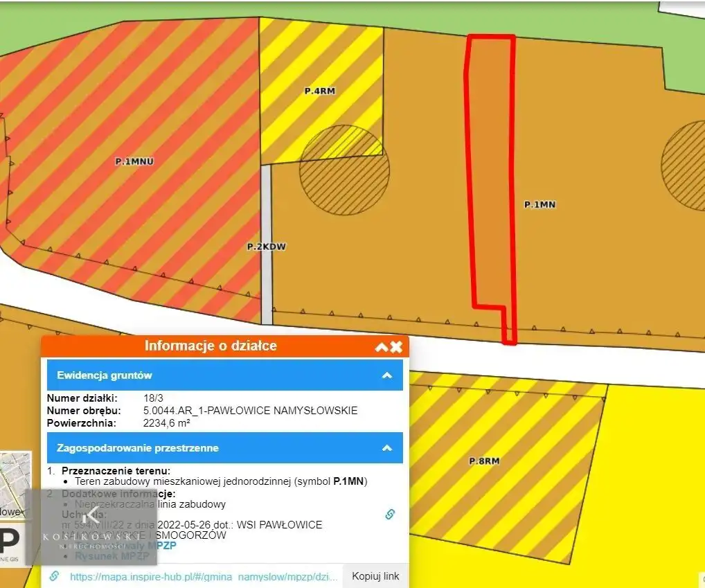Image resolution: width=705 pixels, height=588 pixels.
Task: Collapse the Informacje o działce panel
Action: coord(382,347)
